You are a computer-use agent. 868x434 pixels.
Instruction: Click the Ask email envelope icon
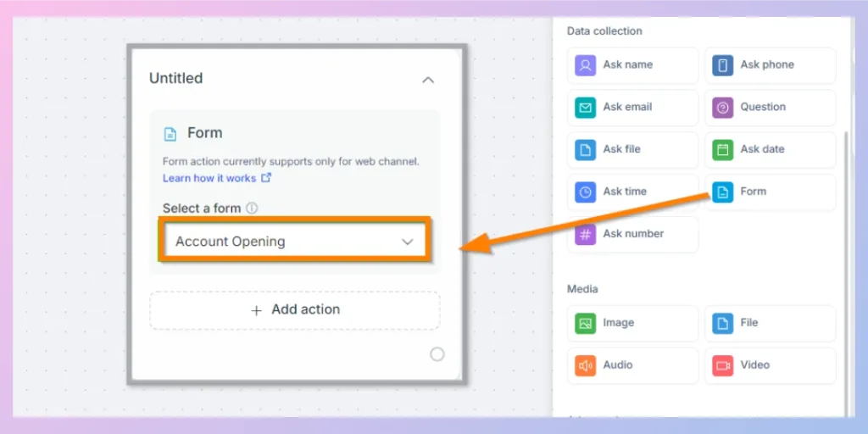pos(585,108)
